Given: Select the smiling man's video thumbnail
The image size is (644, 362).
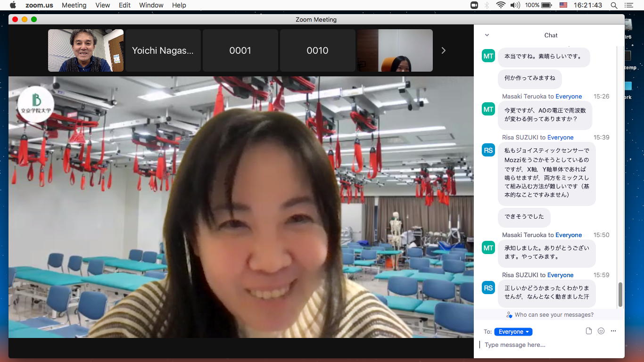Looking at the screenshot, I should click(x=86, y=50).
